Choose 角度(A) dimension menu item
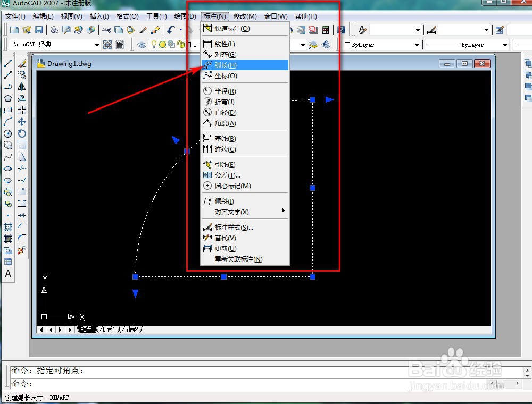Image resolution: width=532 pixels, height=404 pixels. 245,123
